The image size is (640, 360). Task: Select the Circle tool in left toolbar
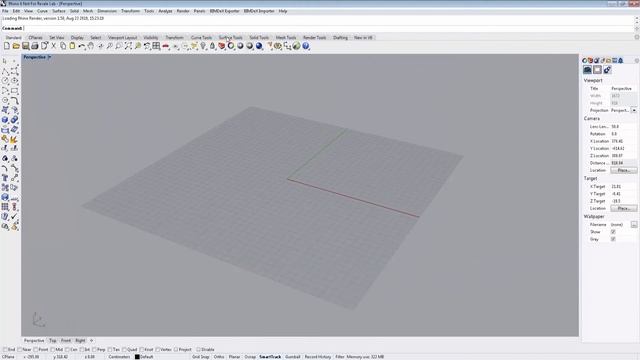pyautogui.click(x=5, y=81)
